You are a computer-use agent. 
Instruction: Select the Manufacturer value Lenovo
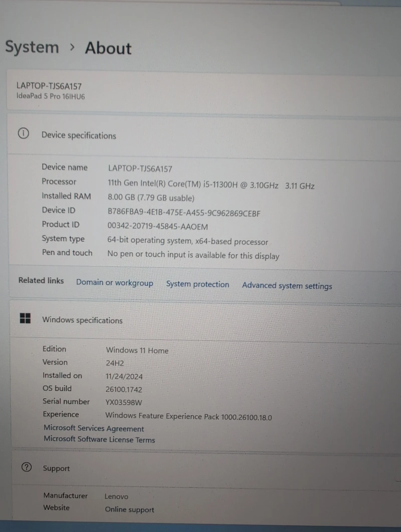tap(116, 496)
